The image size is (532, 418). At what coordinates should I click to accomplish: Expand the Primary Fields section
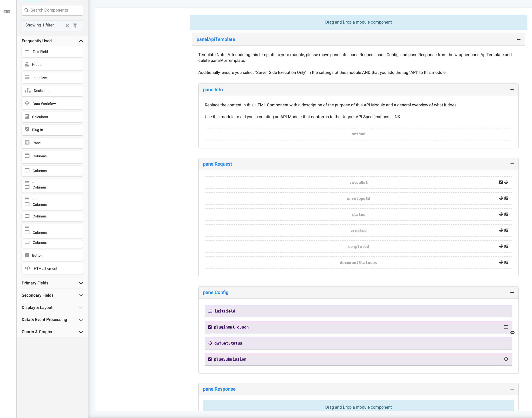click(x=81, y=283)
